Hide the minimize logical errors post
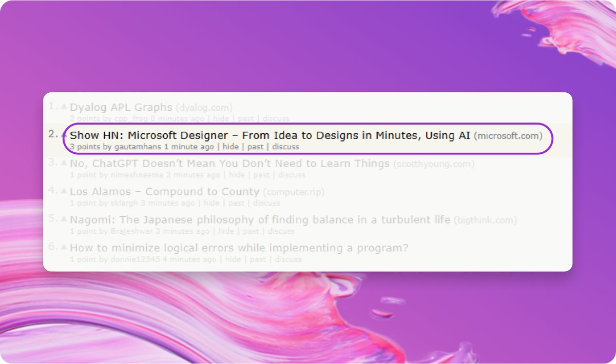The width and height of the screenshot is (616, 364). (233, 259)
